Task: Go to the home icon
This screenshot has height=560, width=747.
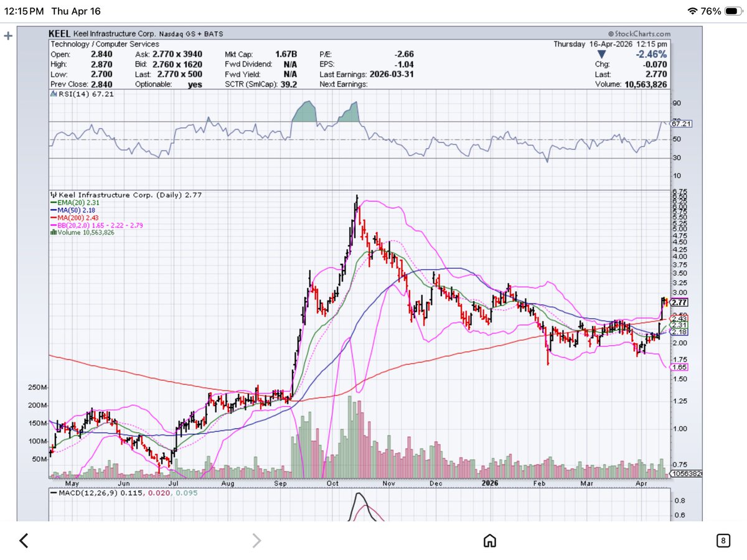Action: point(490,540)
